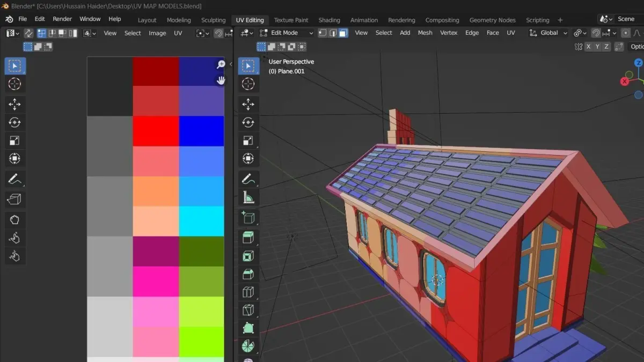Click the orange color cell in the palette
644x362 pixels.
(x=156, y=191)
